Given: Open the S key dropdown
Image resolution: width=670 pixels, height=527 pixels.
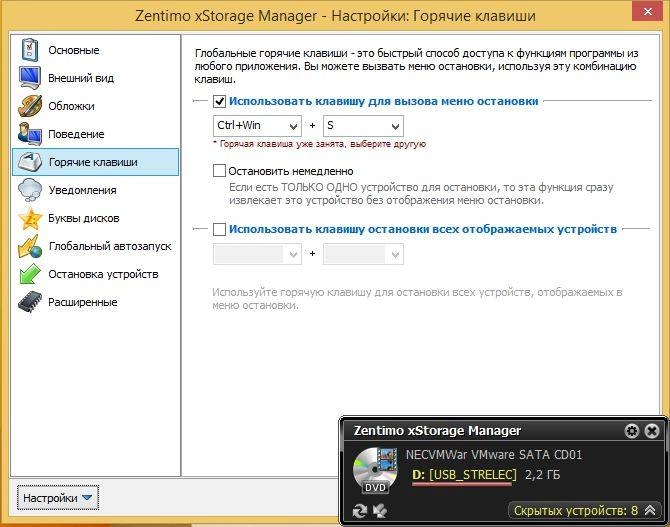Looking at the screenshot, I should 363,126.
